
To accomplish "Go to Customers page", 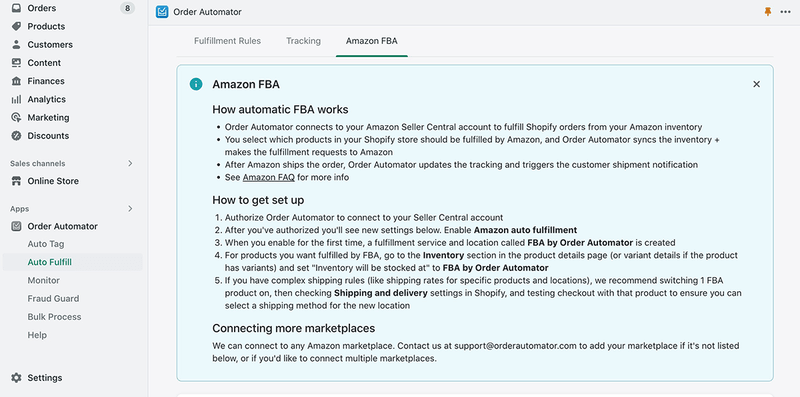I will click(50, 44).
